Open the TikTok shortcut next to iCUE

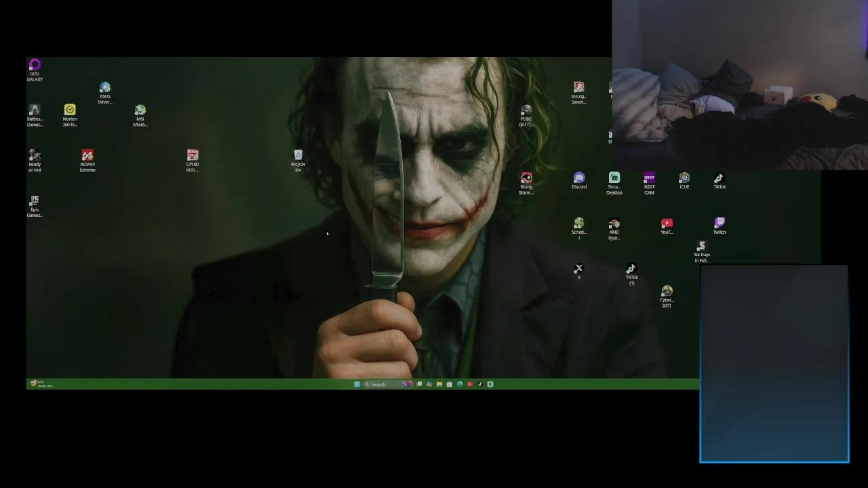point(719,180)
